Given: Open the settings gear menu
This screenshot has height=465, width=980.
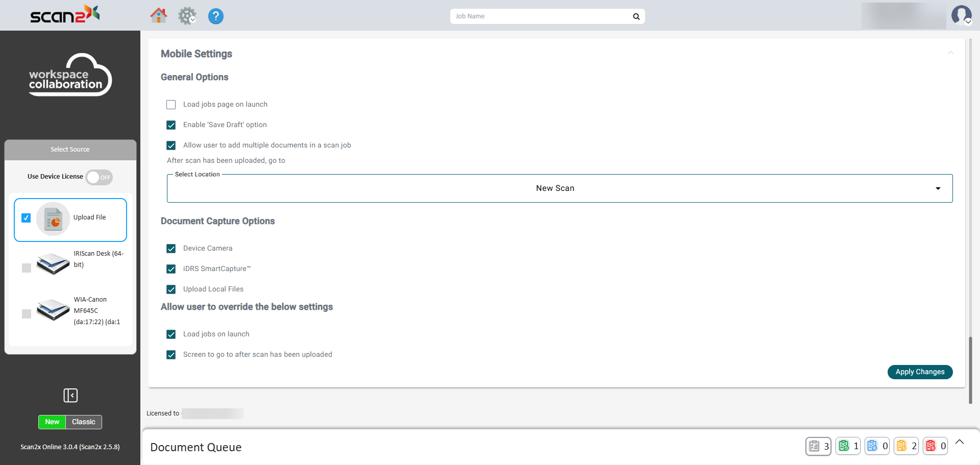Looking at the screenshot, I should (x=187, y=16).
